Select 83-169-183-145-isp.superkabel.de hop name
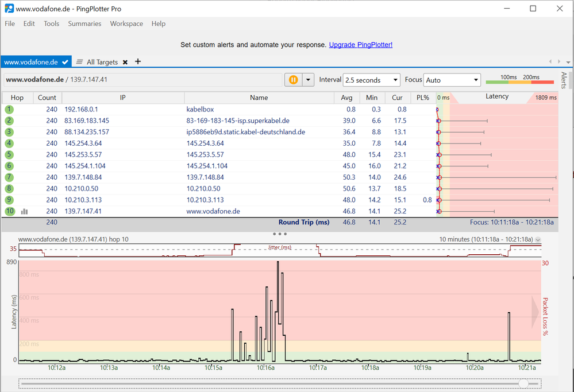Viewport: 574px width, 392px height. coord(238,121)
